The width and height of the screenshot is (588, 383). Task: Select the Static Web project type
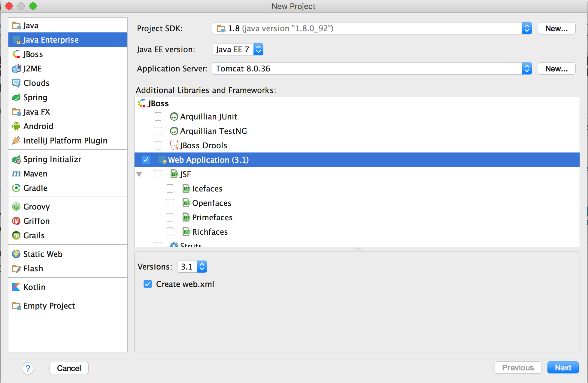point(68,254)
